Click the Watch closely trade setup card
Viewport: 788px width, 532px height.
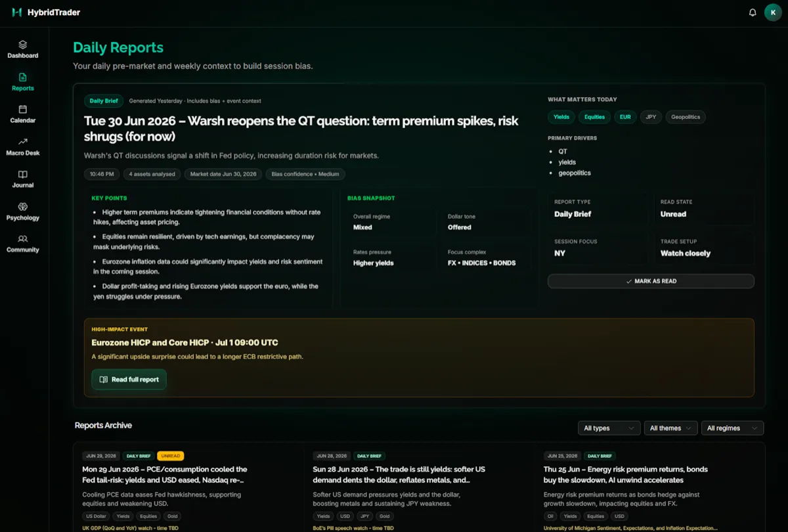coord(704,248)
